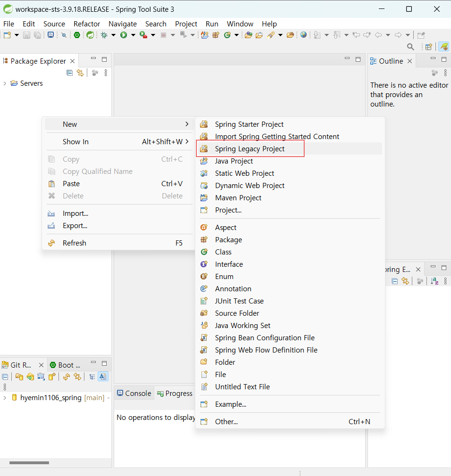Expand the hyemin1106_spring repository node
This screenshot has height=476, width=451.
pyautogui.click(x=5, y=398)
